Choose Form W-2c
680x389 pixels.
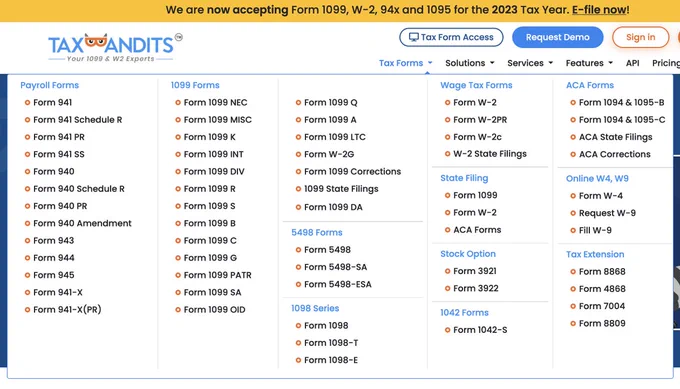pos(477,137)
